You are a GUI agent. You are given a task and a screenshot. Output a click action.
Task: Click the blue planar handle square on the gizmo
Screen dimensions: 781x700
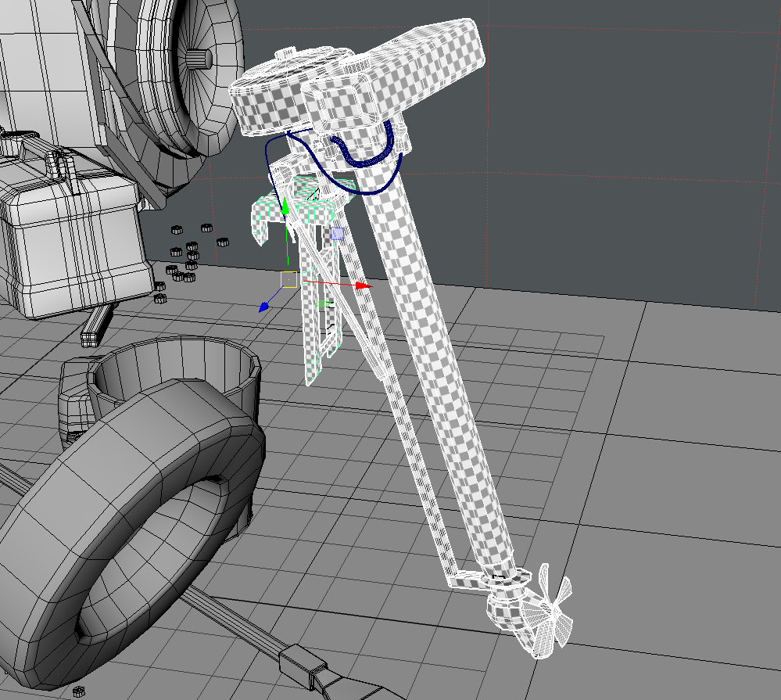[x=338, y=234]
